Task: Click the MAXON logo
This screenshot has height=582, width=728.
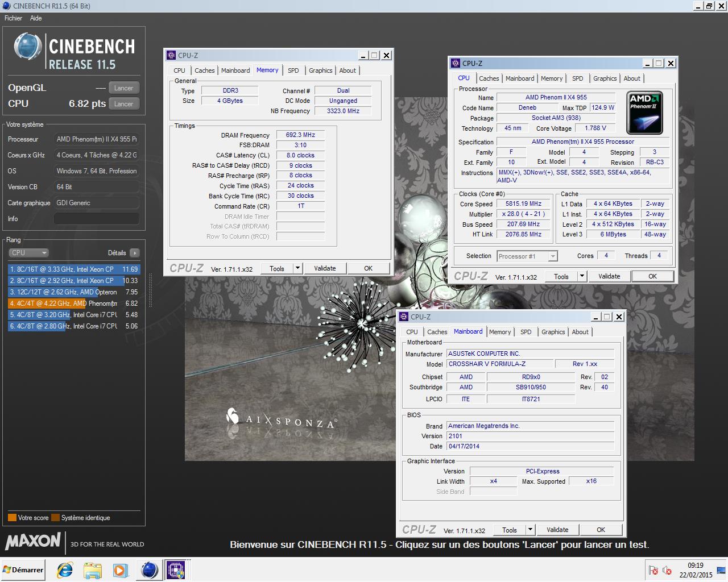Action: [33, 541]
